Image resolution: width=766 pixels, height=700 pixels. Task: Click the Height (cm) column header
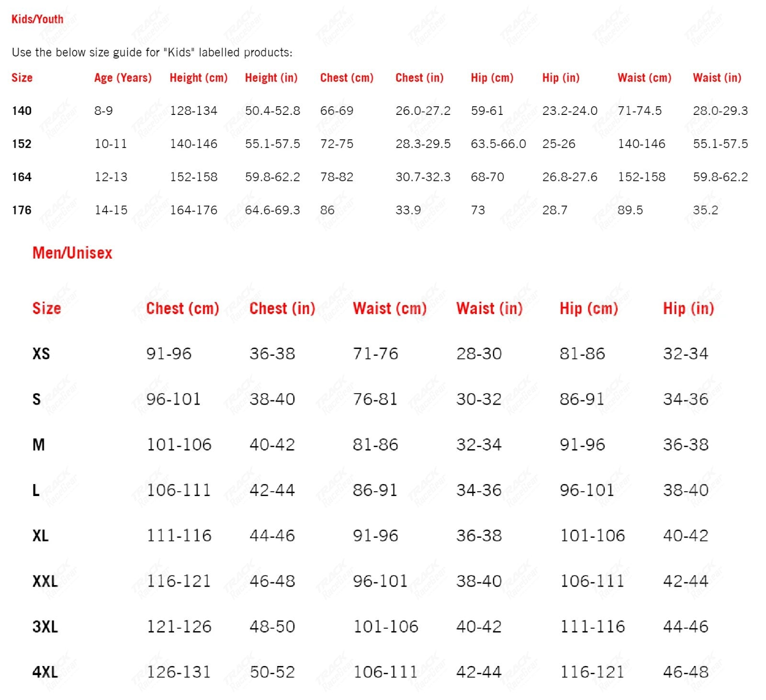(198, 78)
